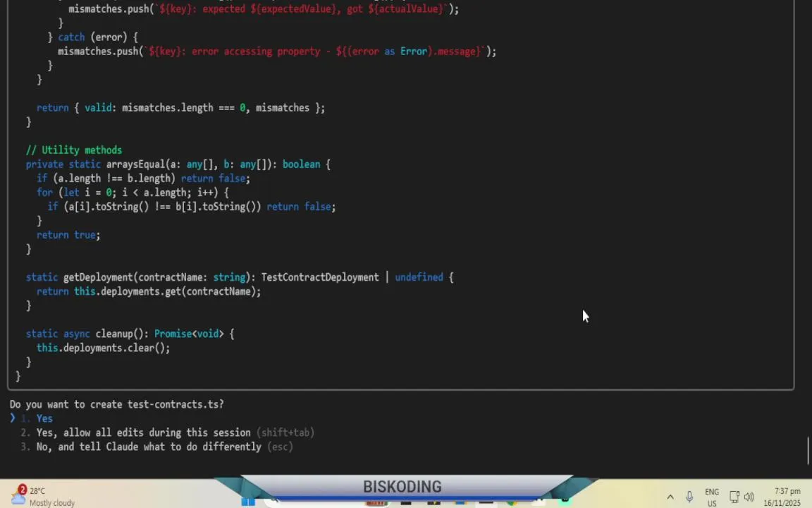Viewport: 812px width, 508px height.
Task: Open the weather widget showing 28°C
Action: (42, 496)
